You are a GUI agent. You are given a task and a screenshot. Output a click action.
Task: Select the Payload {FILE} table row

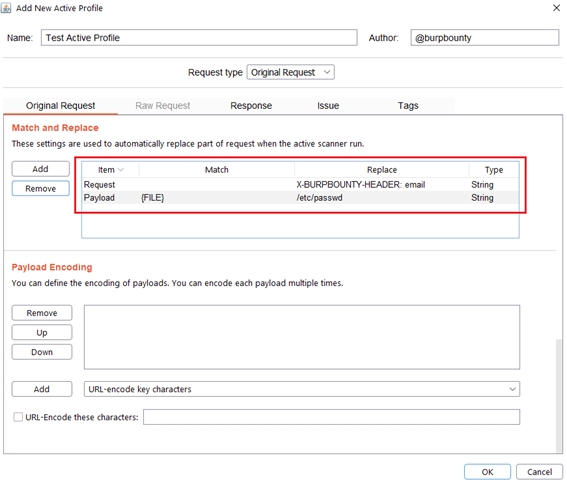(x=300, y=198)
